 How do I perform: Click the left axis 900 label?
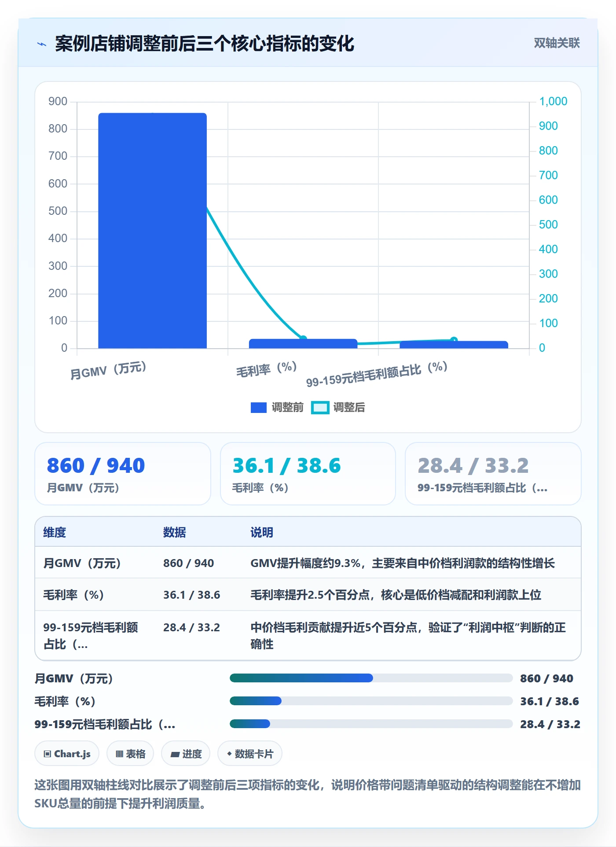point(58,101)
